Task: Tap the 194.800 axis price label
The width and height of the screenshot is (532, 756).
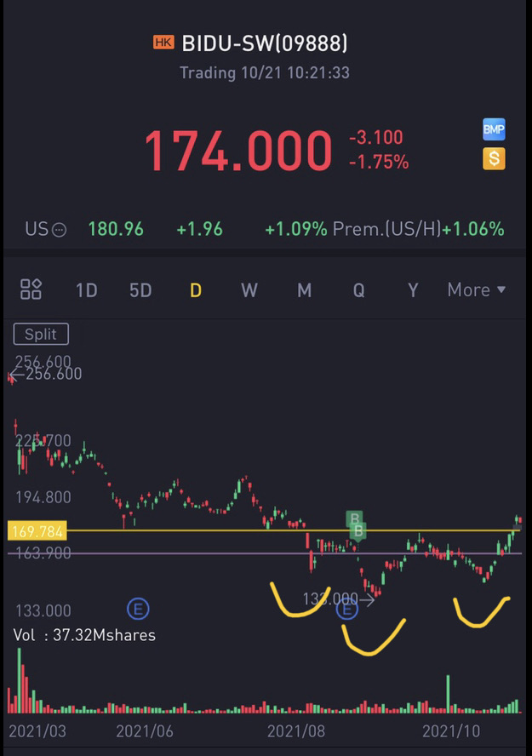Action: [x=43, y=497]
